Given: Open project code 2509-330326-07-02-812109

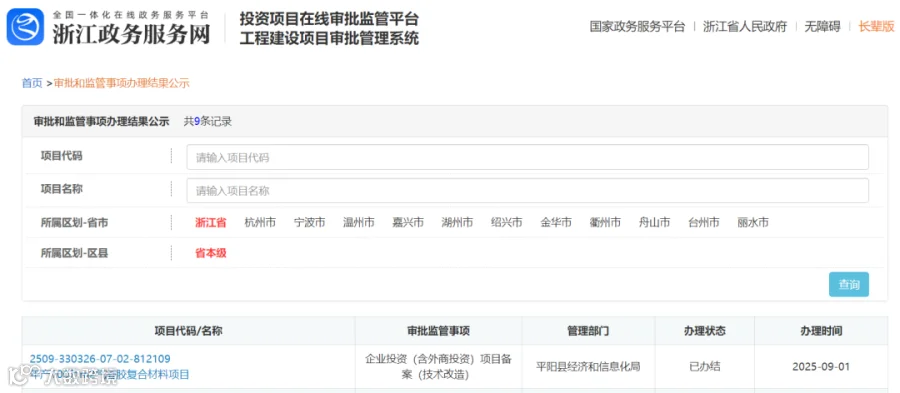Looking at the screenshot, I should click(100, 359).
